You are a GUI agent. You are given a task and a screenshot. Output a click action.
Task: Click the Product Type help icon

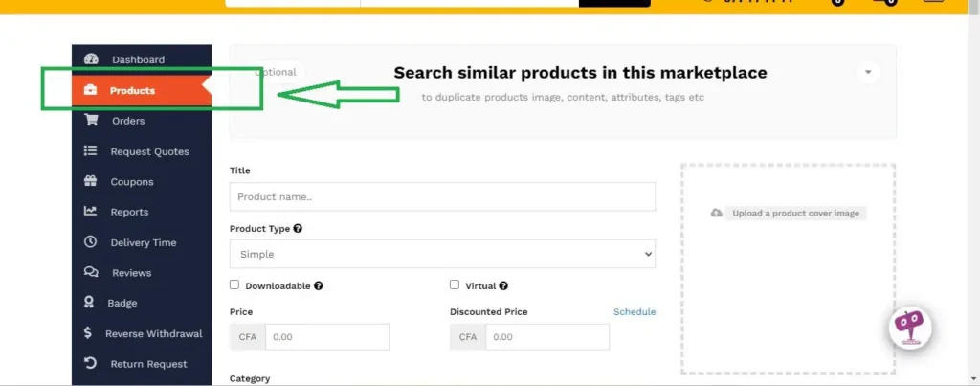click(x=299, y=229)
